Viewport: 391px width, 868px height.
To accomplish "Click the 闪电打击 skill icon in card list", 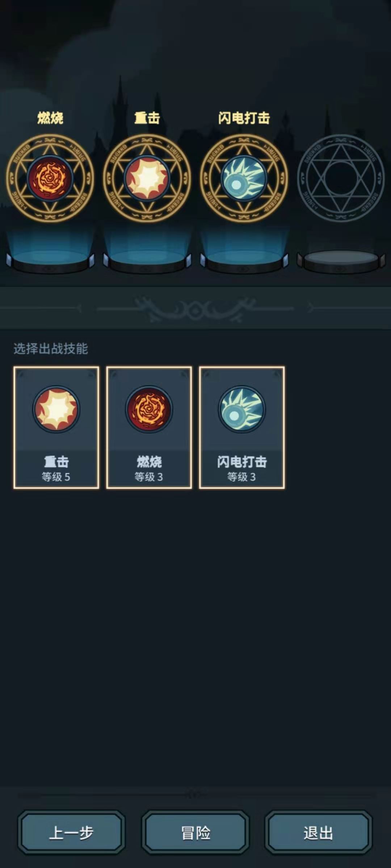I will point(241,409).
